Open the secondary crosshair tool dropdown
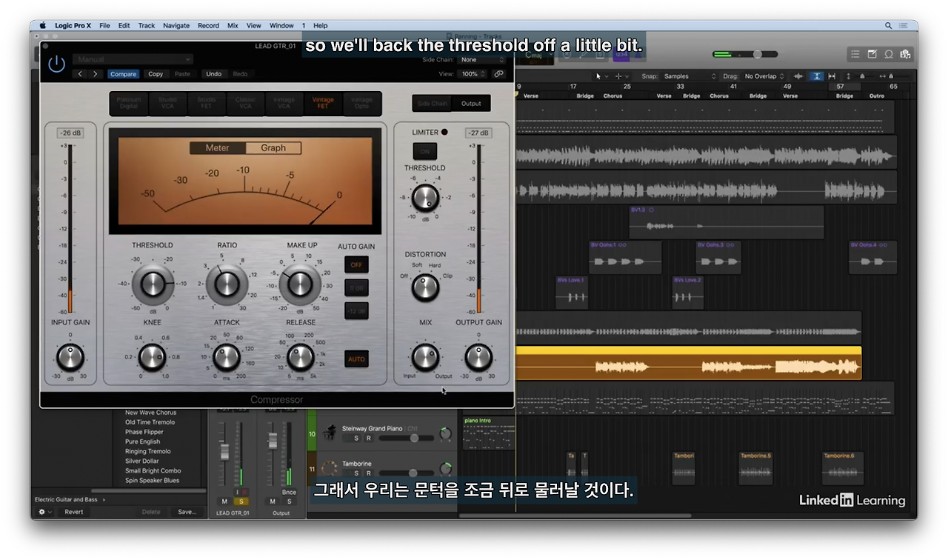 621,76
